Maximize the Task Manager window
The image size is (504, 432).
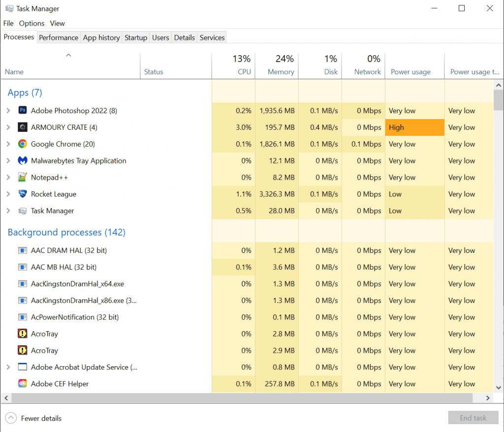tap(462, 8)
